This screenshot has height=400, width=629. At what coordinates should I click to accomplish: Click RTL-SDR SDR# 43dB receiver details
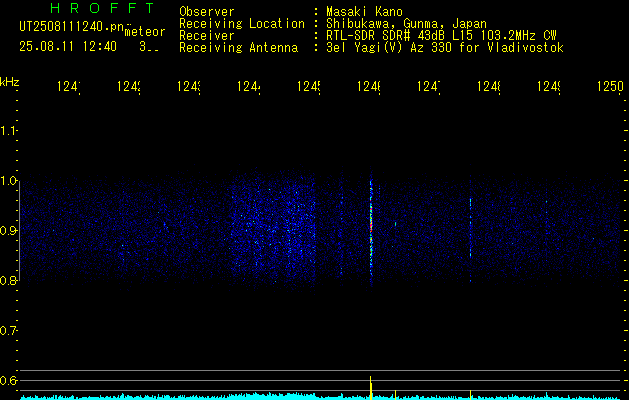click(x=442, y=36)
